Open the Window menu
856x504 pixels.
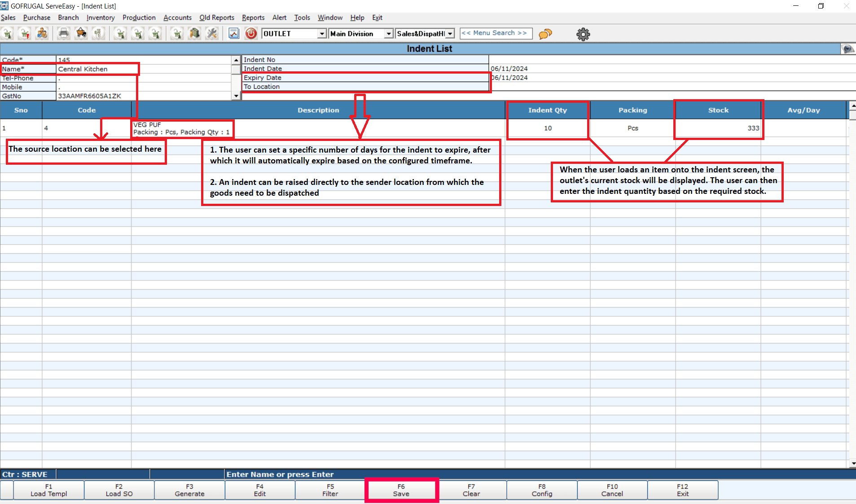[330, 18]
